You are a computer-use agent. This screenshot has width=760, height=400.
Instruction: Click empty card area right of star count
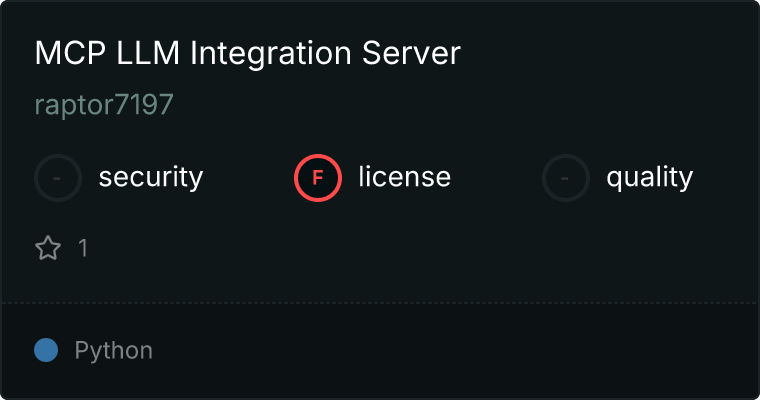400,248
